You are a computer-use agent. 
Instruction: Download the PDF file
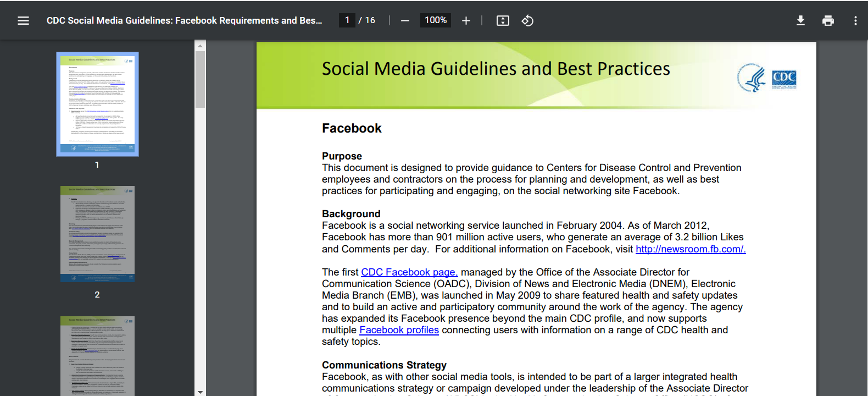800,21
